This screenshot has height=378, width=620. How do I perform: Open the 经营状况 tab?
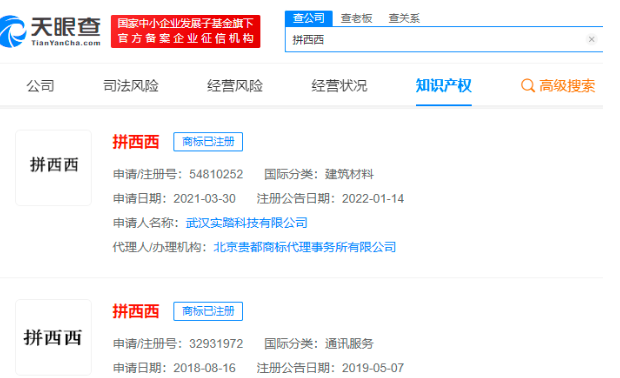coord(339,85)
